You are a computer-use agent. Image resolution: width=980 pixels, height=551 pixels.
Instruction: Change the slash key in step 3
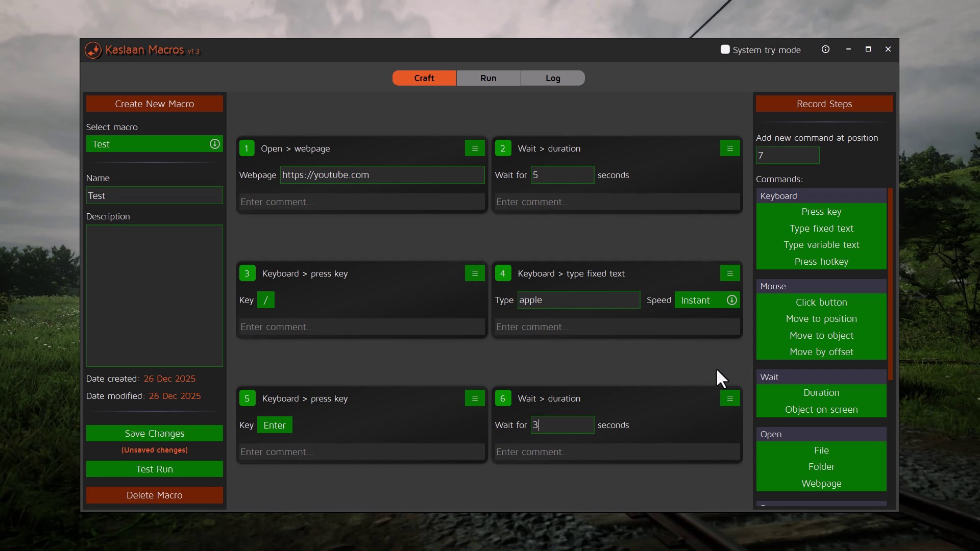[x=265, y=300]
